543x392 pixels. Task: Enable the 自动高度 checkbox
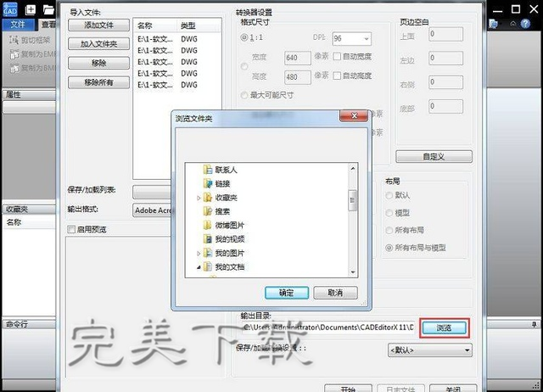pos(337,76)
